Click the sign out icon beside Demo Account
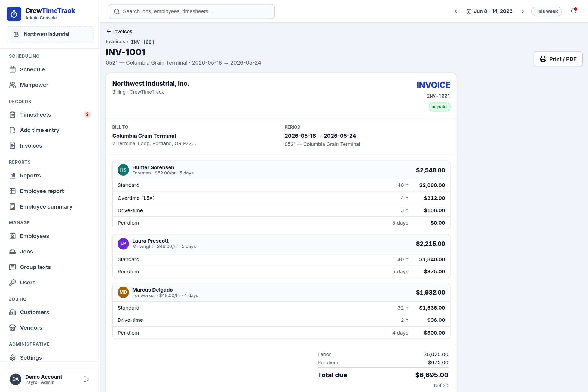 click(86, 379)
